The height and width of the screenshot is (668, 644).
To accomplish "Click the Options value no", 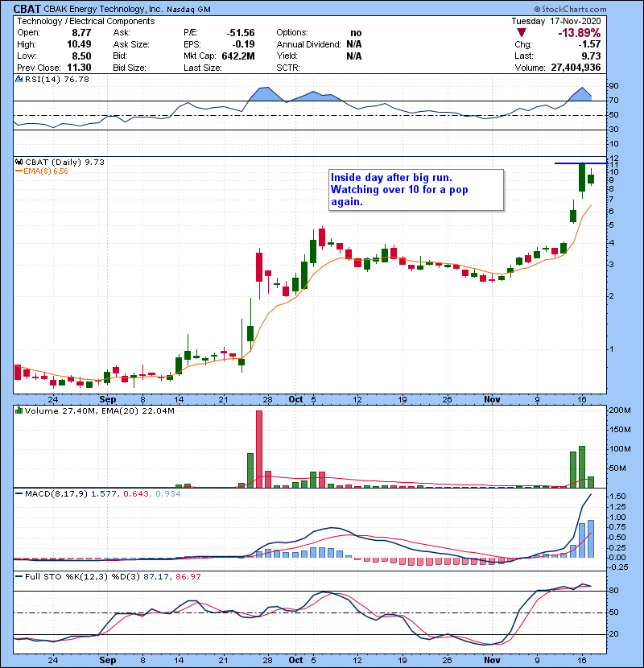I will click(356, 33).
